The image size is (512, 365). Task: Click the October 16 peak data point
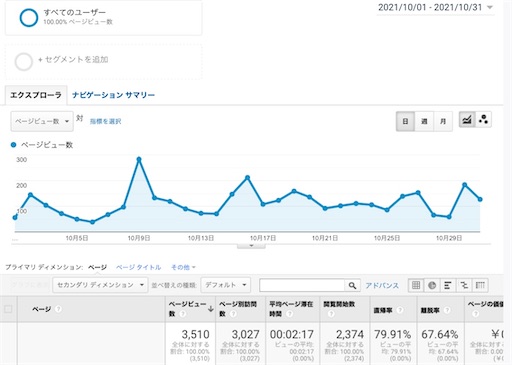(x=247, y=178)
